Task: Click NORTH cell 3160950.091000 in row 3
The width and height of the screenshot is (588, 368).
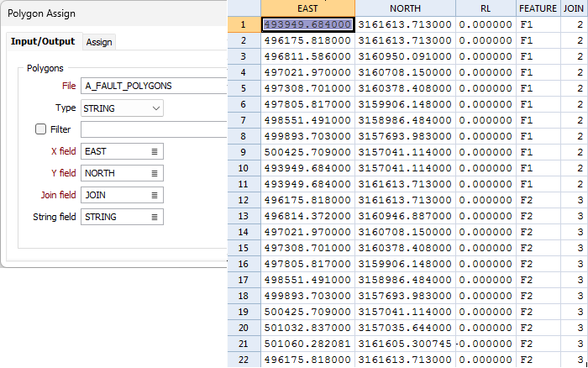Action: (x=406, y=56)
